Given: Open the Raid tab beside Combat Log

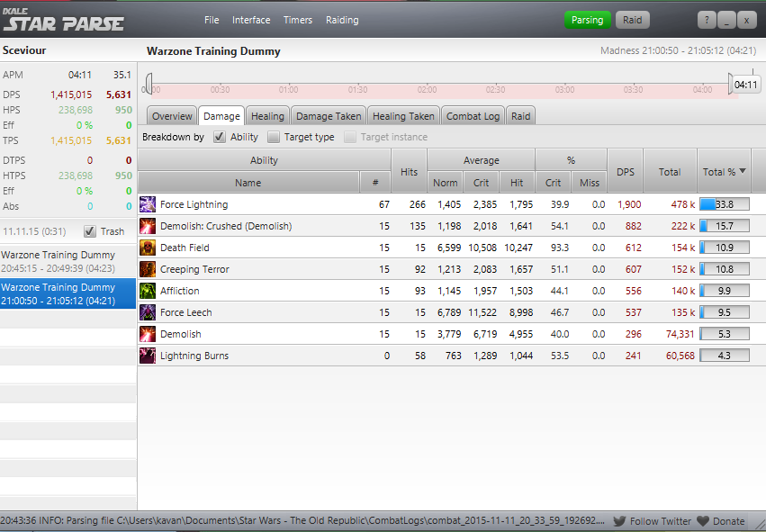Looking at the screenshot, I should [521, 116].
